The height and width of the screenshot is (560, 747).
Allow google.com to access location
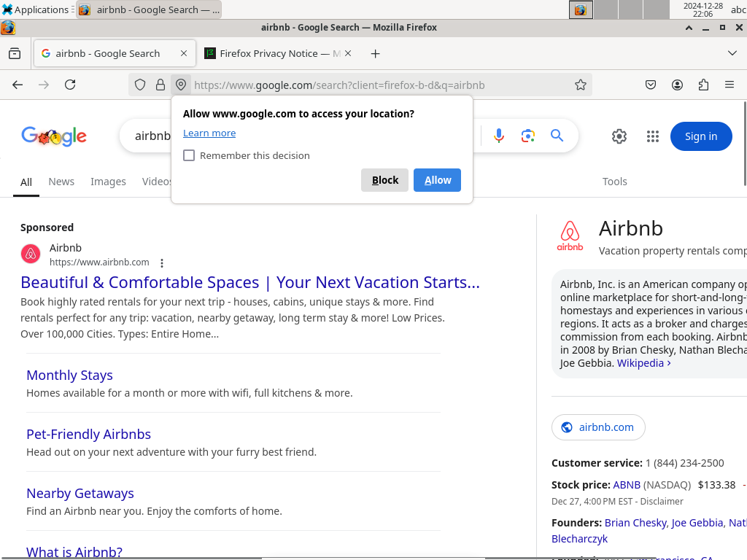(437, 180)
